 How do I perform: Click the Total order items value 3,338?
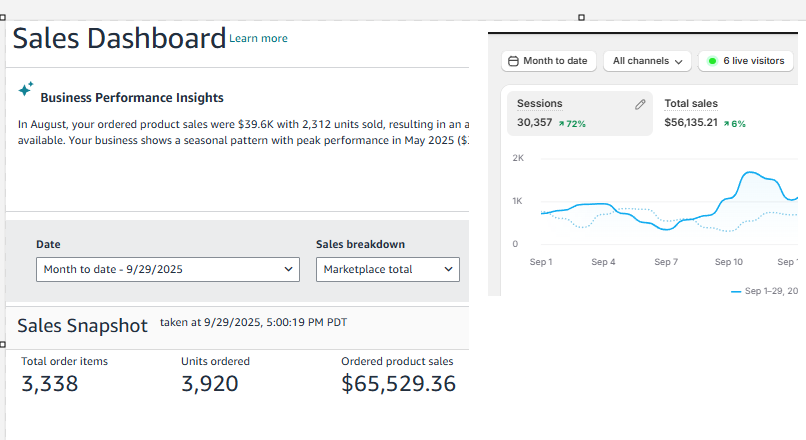pyautogui.click(x=50, y=384)
